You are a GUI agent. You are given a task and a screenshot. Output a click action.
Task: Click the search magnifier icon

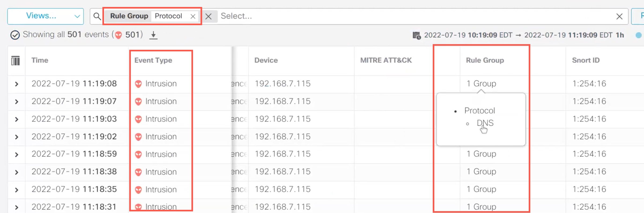97,16
